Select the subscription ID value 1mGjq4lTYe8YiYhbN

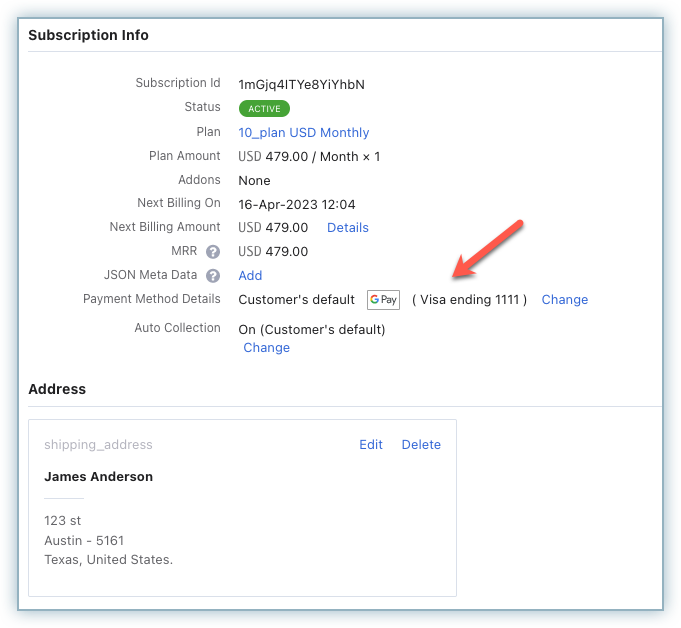pos(301,84)
